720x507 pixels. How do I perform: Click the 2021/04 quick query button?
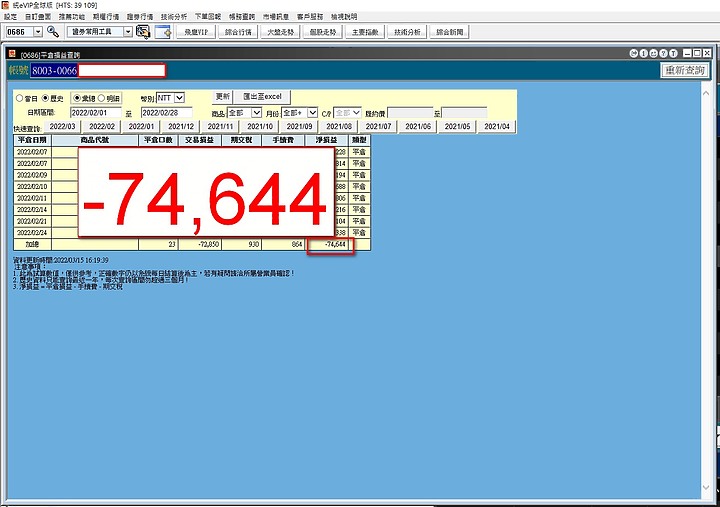pyautogui.click(x=497, y=126)
